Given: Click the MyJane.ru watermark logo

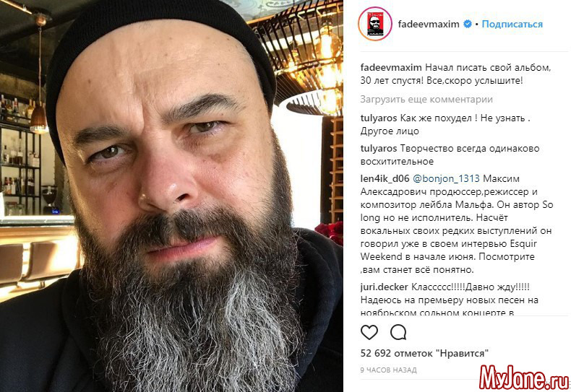Looking at the screenshot, I should click(525, 378).
